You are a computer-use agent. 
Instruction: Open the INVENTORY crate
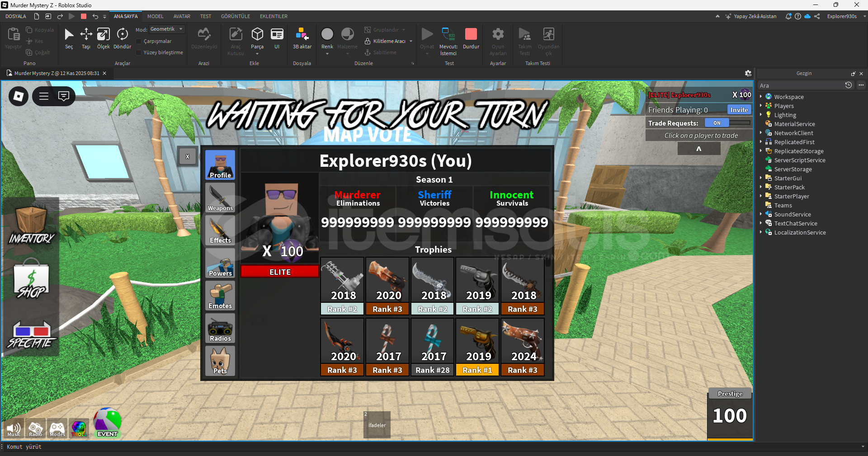pyautogui.click(x=31, y=225)
